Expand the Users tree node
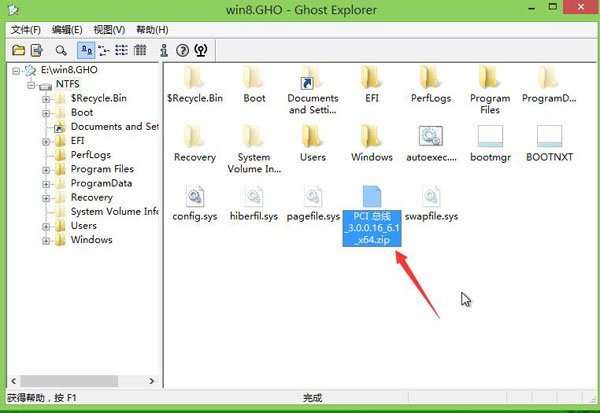Image resolution: width=600 pixels, height=413 pixels. click(46, 227)
